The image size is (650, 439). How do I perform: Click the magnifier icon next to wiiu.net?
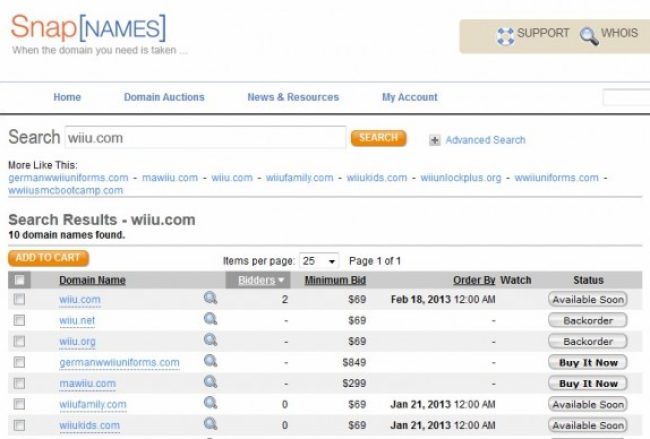coord(210,319)
